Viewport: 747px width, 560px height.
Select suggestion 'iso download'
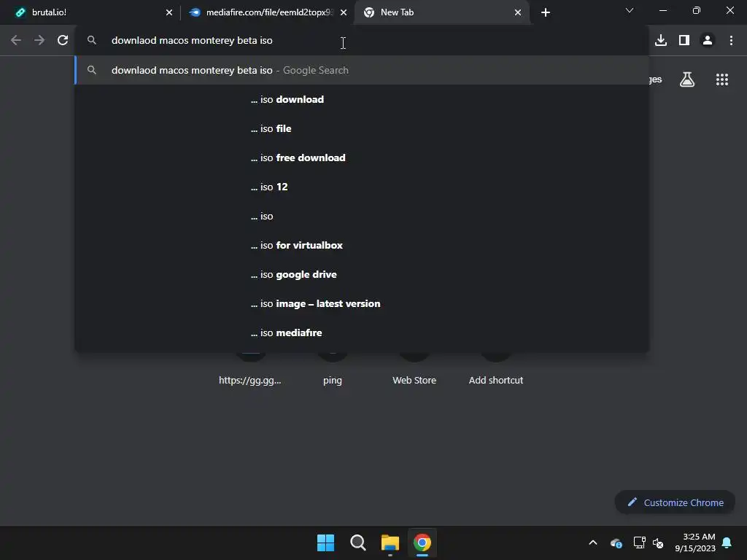pos(362,99)
